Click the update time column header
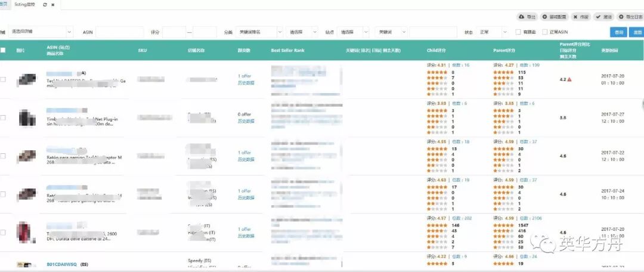The image size is (644, 272). point(609,51)
